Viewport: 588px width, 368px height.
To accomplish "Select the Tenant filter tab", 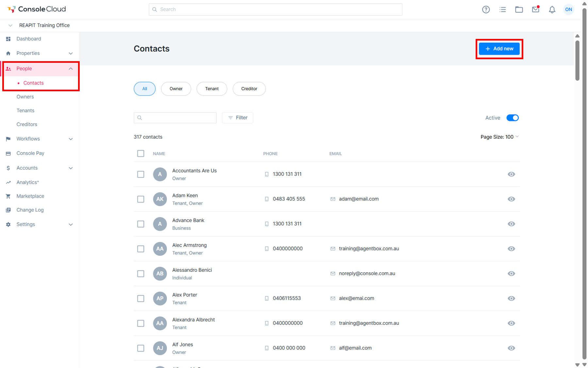I will click(x=212, y=89).
